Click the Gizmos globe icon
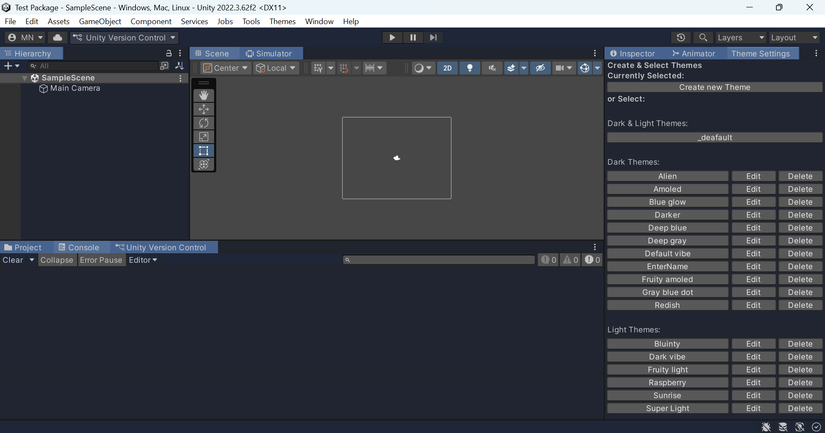Image resolution: width=825 pixels, height=433 pixels. [585, 68]
